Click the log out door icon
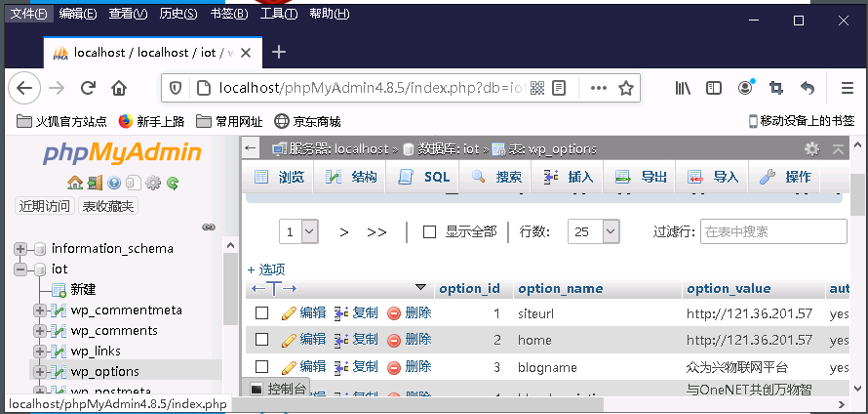This screenshot has height=414, width=868. tap(95, 183)
